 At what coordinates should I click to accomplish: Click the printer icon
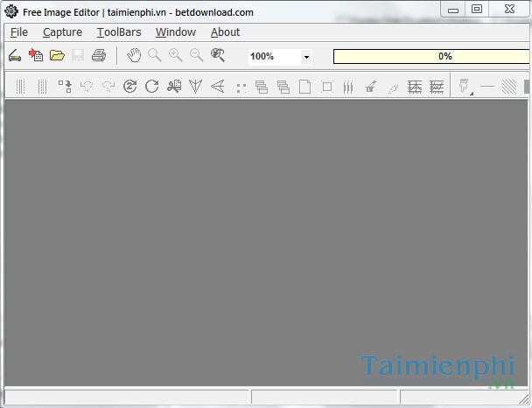pyautogui.click(x=99, y=55)
